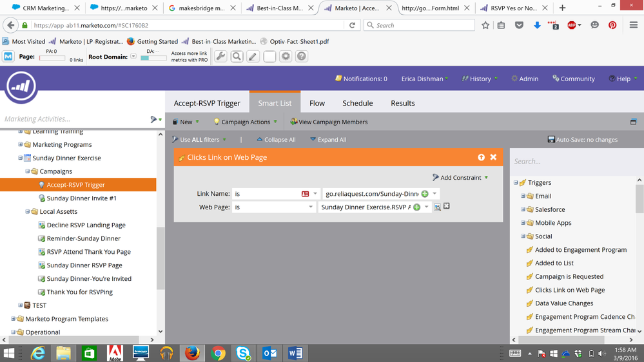Open the Campaign Actions dropdown

point(245,122)
